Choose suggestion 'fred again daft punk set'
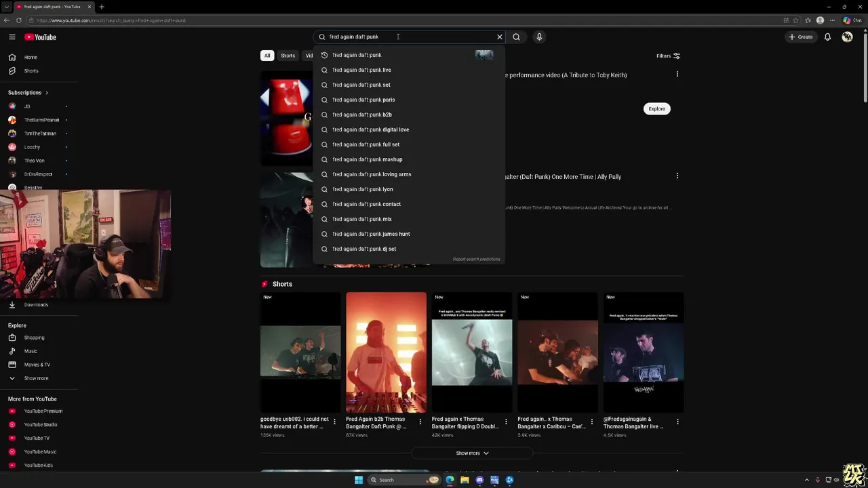 point(408,85)
